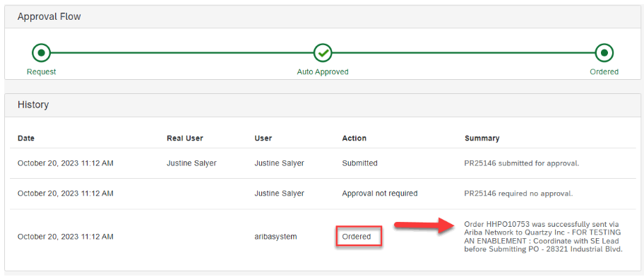
Task: Click the Action column header
Action: (x=354, y=138)
